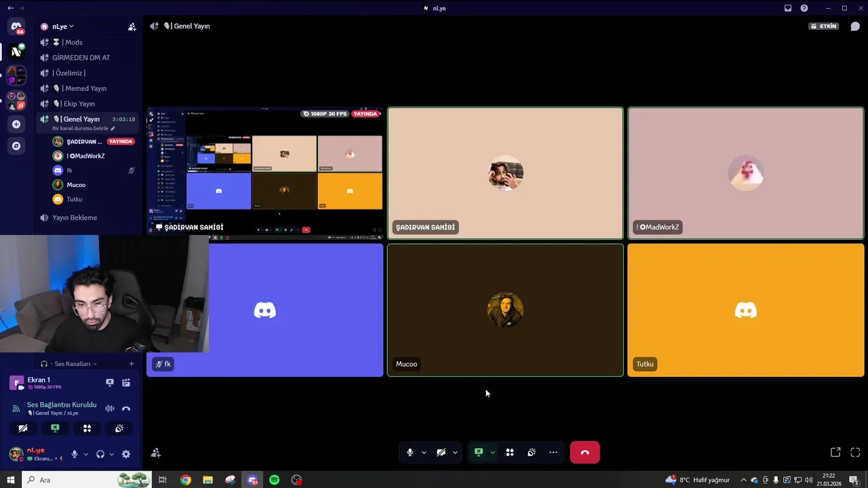This screenshot has width=868, height=488.
Task: Open noise suppression waveform icon
Action: (x=110, y=409)
